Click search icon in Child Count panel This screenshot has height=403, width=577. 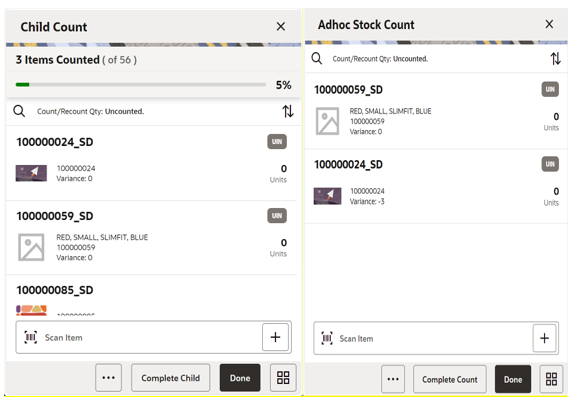[x=19, y=111]
